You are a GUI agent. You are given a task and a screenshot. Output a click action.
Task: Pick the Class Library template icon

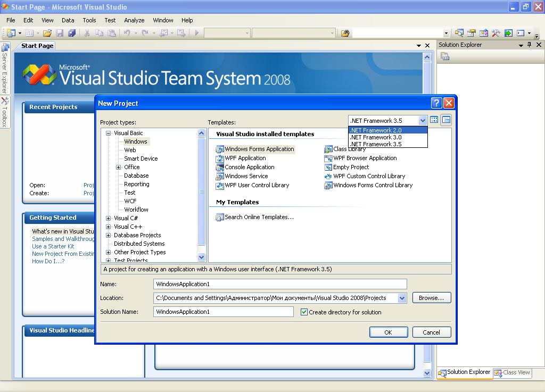328,149
